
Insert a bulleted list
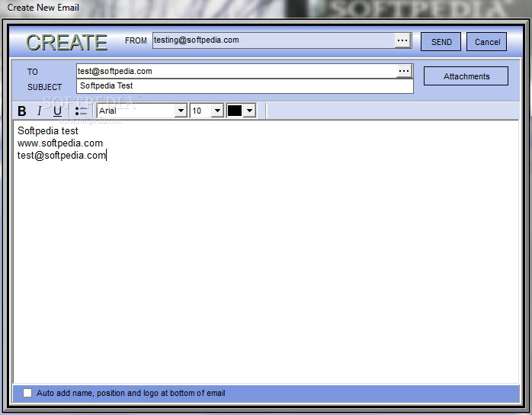(81, 111)
